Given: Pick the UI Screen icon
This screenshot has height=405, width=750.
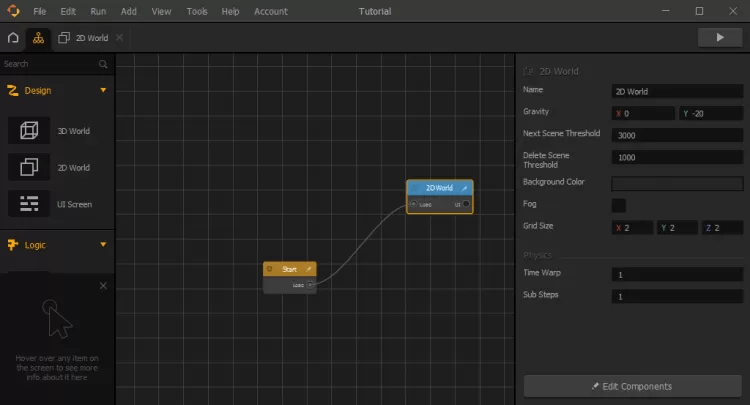Looking at the screenshot, I should pyautogui.click(x=29, y=204).
